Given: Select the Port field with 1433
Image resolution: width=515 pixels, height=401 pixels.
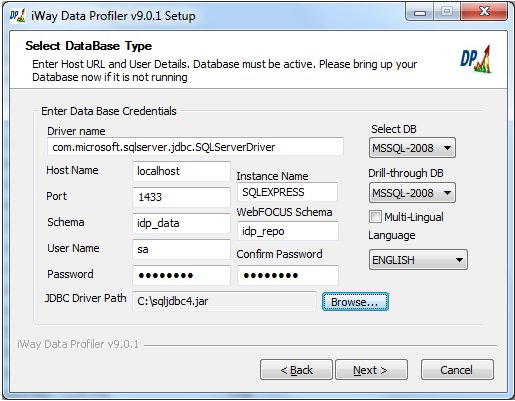Looking at the screenshot, I should click(x=181, y=197).
